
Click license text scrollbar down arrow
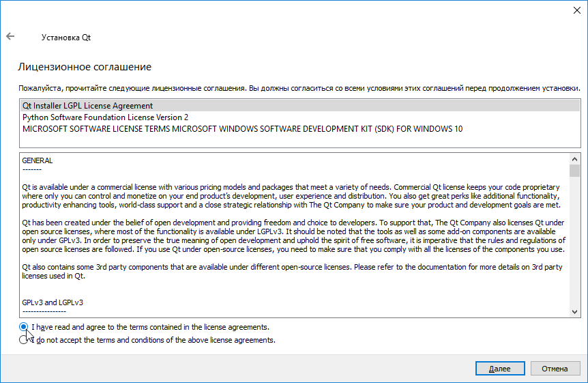(x=574, y=311)
